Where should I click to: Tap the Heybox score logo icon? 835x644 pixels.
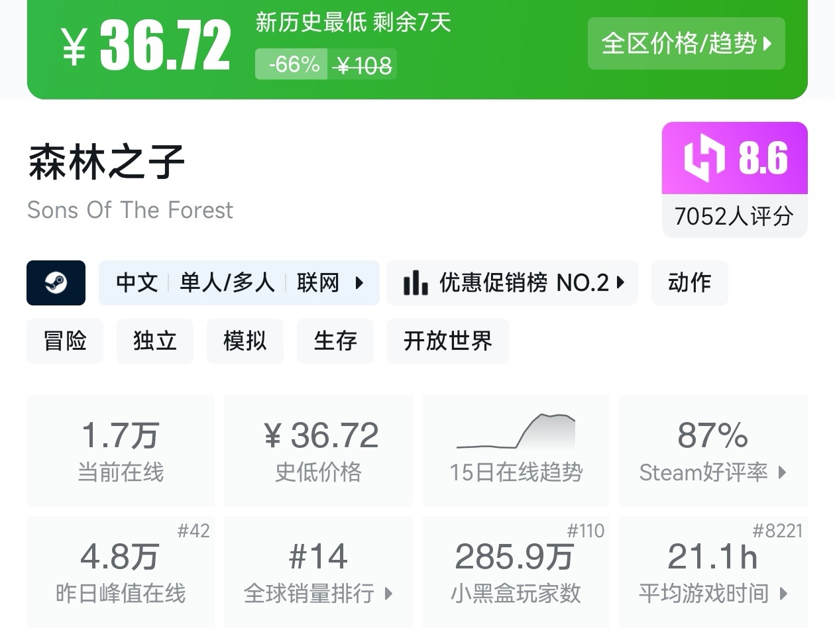click(704, 158)
